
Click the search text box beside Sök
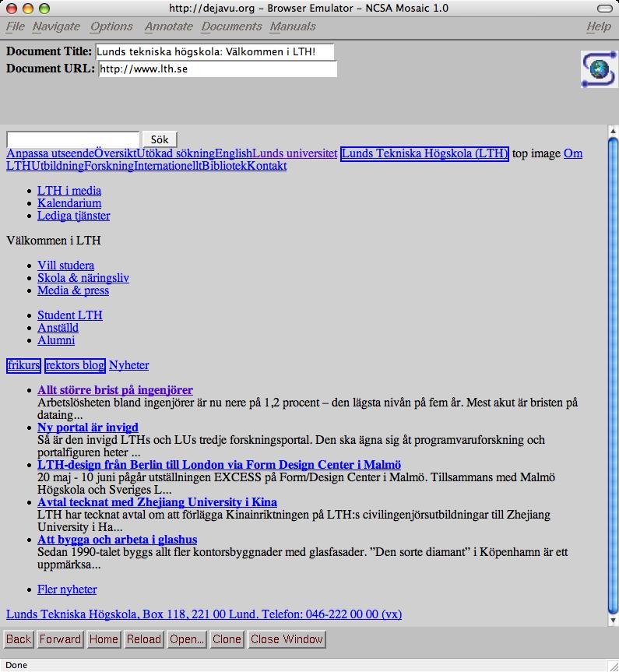(73, 139)
